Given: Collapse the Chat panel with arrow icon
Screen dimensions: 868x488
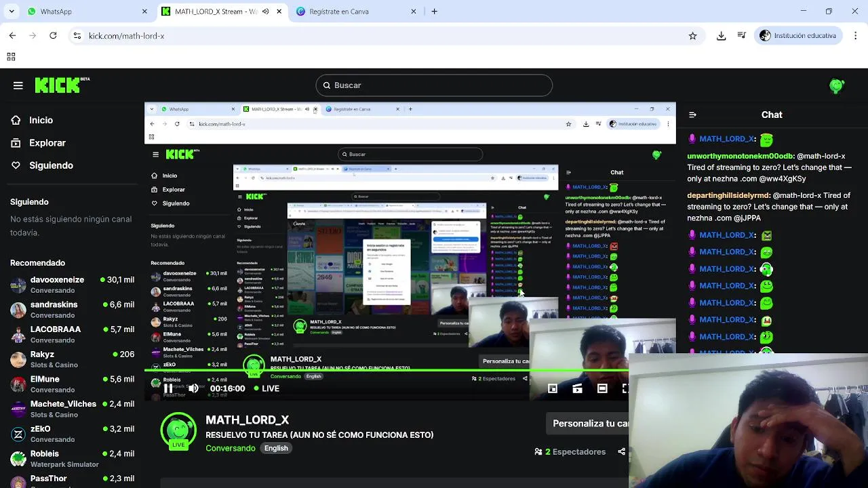Looking at the screenshot, I should click(692, 115).
